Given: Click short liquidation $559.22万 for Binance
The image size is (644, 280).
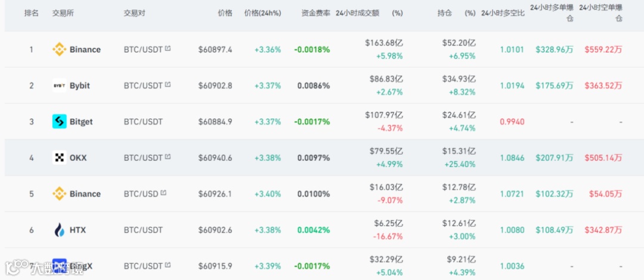Looking at the screenshot, I should (x=603, y=50).
